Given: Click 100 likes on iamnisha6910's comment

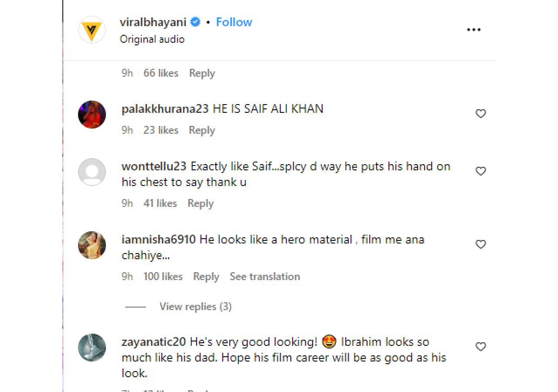Looking at the screenshot, I should [x=163, y=276].
